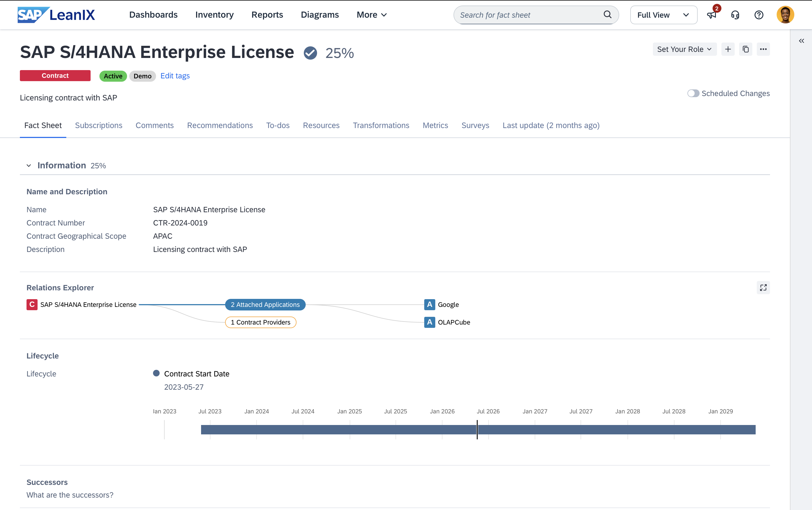Click the search magnifier icon
Screen dimensions: 812x510
607,15
